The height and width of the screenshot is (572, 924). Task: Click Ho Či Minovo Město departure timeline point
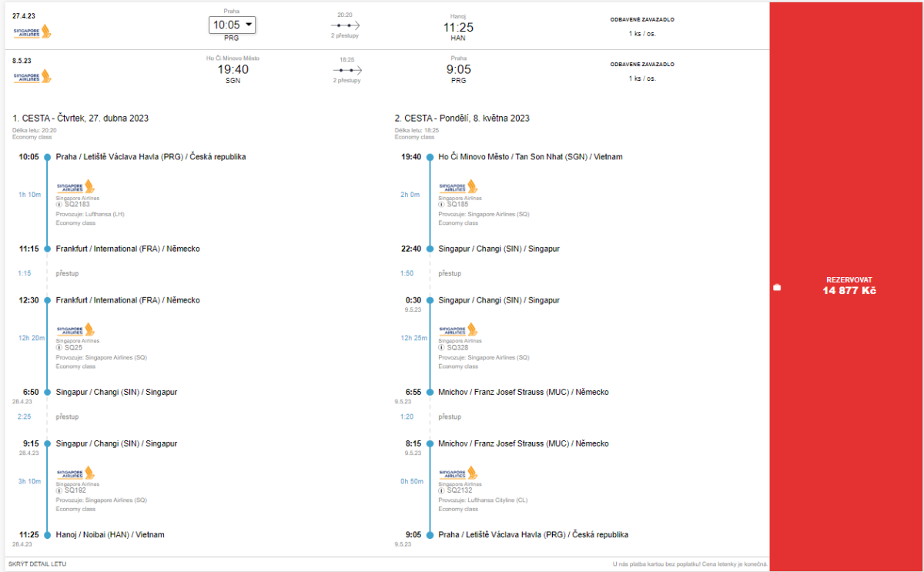(430, 157)
